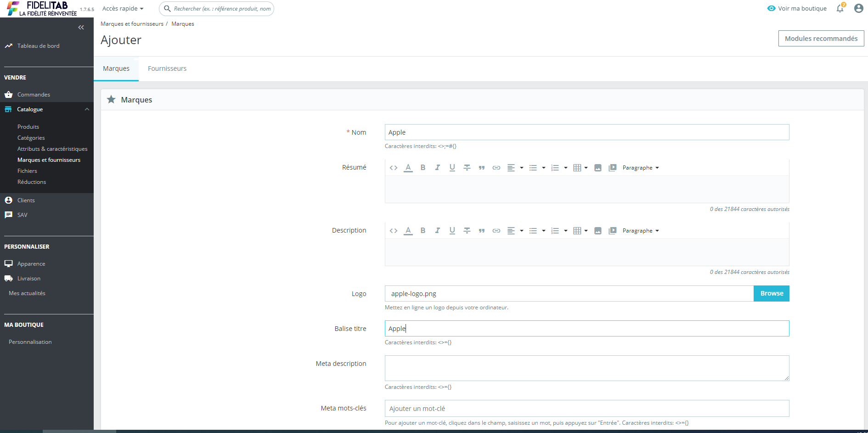Open Personnalisation under Ma Boutique
The image size is (868, 433).
[x=30, y=342]
